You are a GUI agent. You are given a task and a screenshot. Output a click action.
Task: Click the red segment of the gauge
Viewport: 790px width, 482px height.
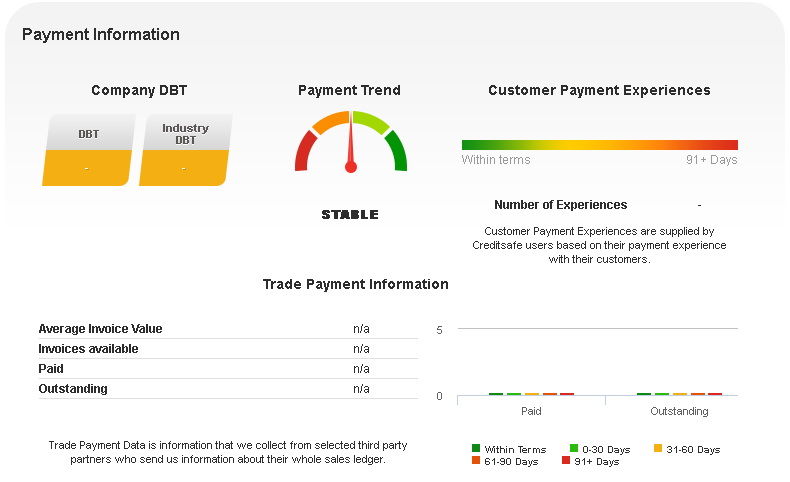point(304,152)
